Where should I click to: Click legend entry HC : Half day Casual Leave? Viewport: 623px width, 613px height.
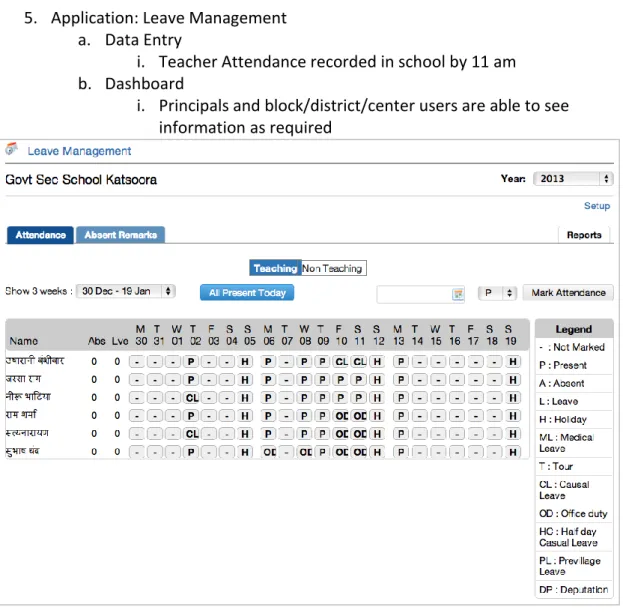pos(568,537)
